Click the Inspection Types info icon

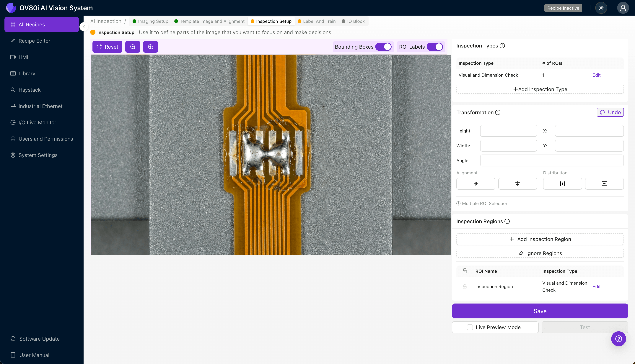pyautogui.click(x=502, y=46)
